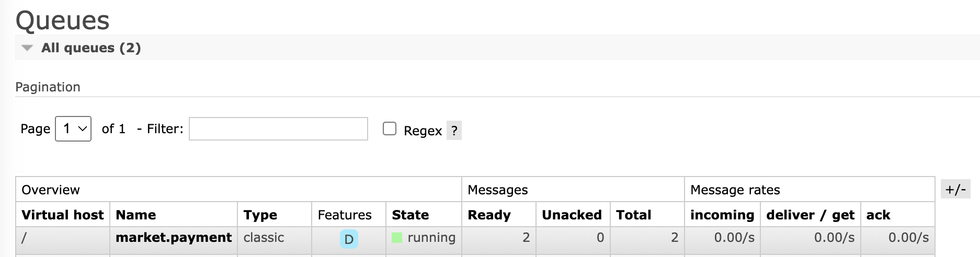980x257 pixels.
Task: Sort by incoming rate column
Action: point(722,215)
